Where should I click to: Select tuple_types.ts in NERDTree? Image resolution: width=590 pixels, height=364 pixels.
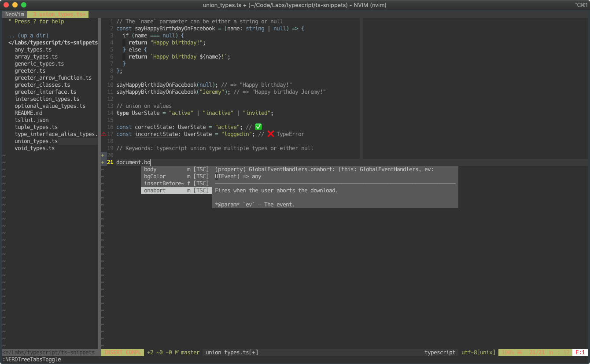point(36,127)
